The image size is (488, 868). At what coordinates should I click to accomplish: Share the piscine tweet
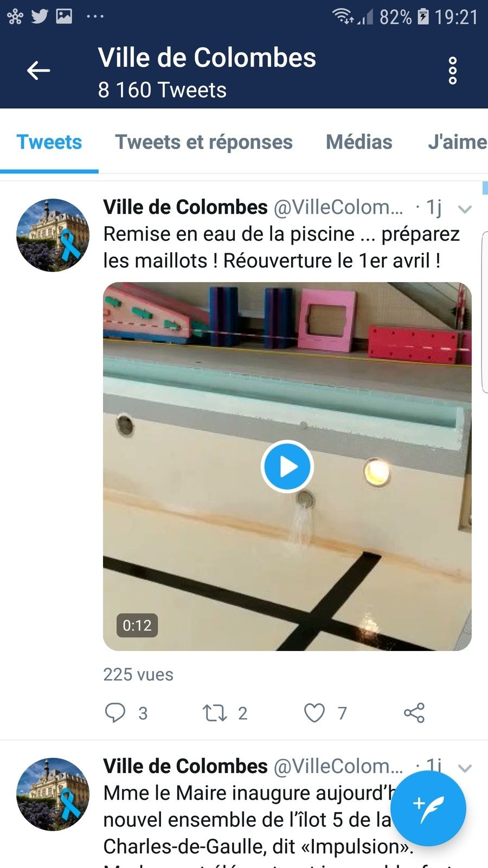[x=414, y=712]
